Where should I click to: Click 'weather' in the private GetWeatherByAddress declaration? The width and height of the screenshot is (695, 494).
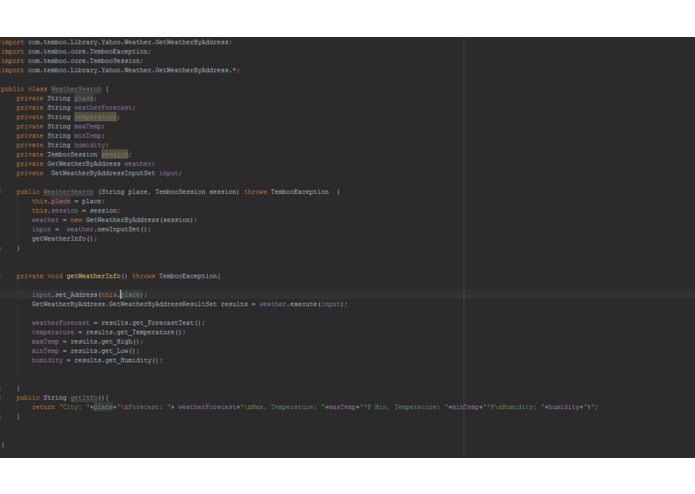[138, 164]
